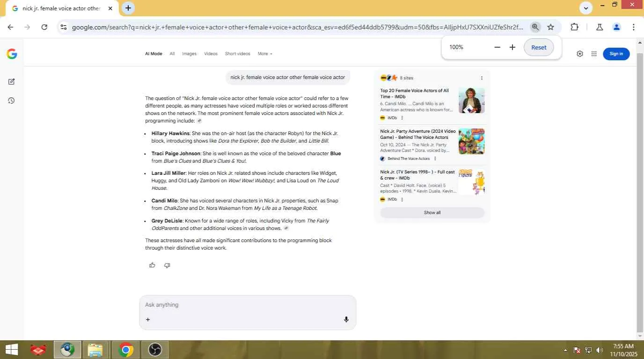Give the answer a thumbs down
The width and height of the screenshot is (644, 359).
(167, 265)
